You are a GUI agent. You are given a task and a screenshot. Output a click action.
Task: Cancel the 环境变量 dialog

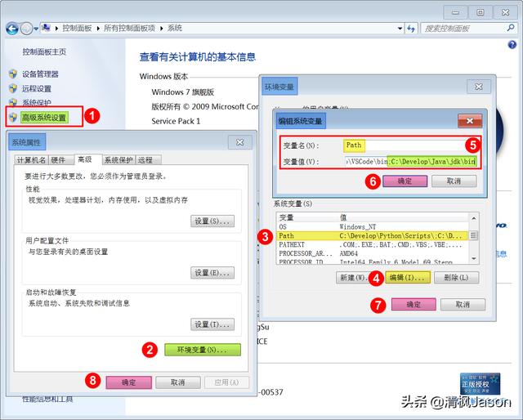tap(463, 305)
